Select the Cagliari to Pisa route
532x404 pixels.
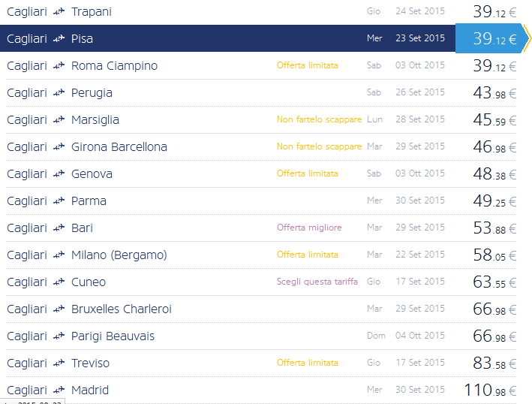tap(83, 39)
